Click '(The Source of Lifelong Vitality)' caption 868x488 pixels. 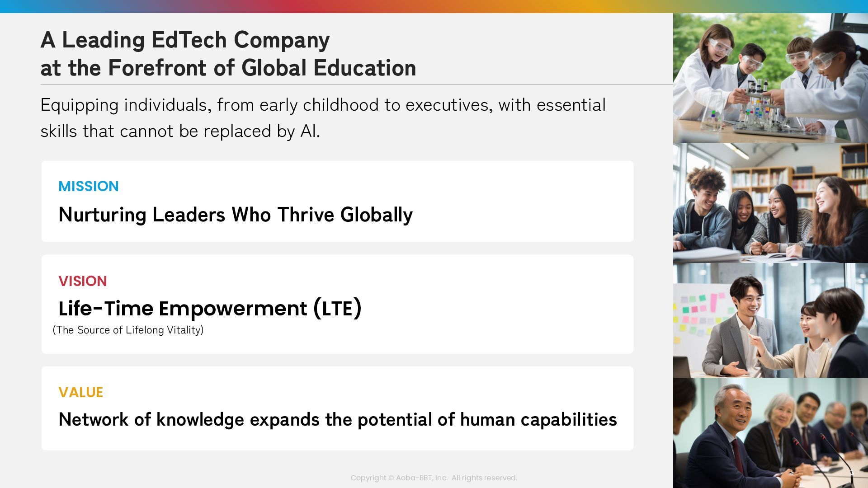(128, 330)
